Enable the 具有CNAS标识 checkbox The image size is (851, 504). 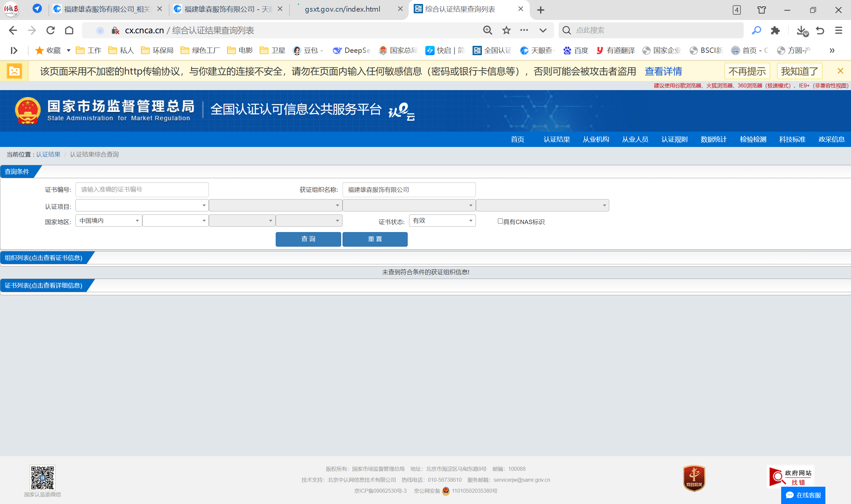(500, 221)
